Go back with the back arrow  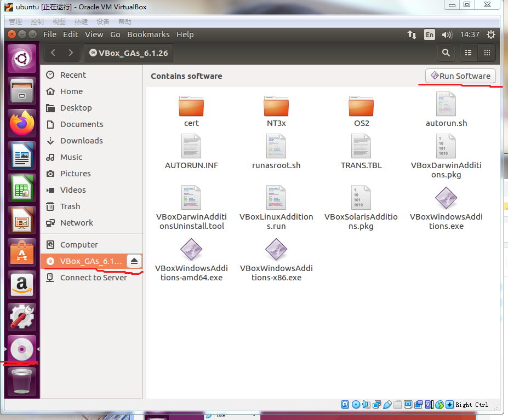(x=53, y=53)
